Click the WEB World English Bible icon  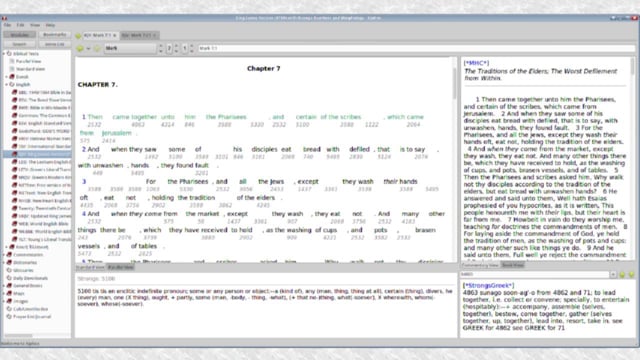pyautogui.click(x=14, y=224)
